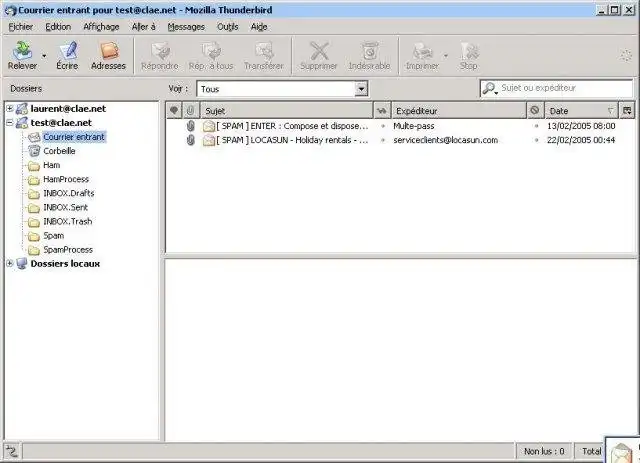Open the Messages menu
Image resolution: width=640 pixels, height=463 pixels.
(186, 27)
